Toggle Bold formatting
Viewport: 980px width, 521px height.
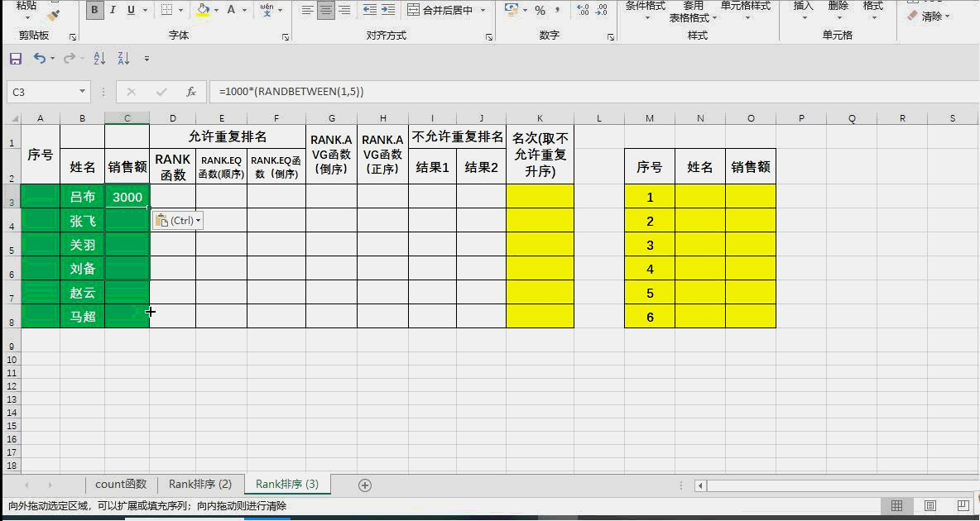pyautogui.click(x=94, y=9)
